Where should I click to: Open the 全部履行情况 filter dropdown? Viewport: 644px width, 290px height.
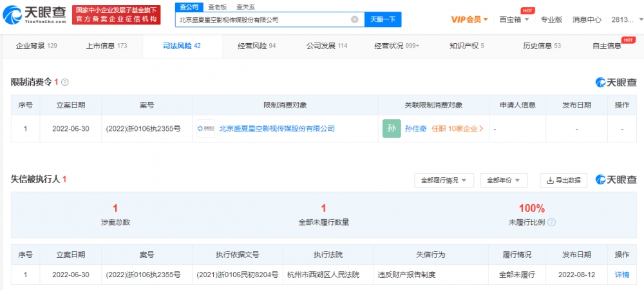coord(444,180)
